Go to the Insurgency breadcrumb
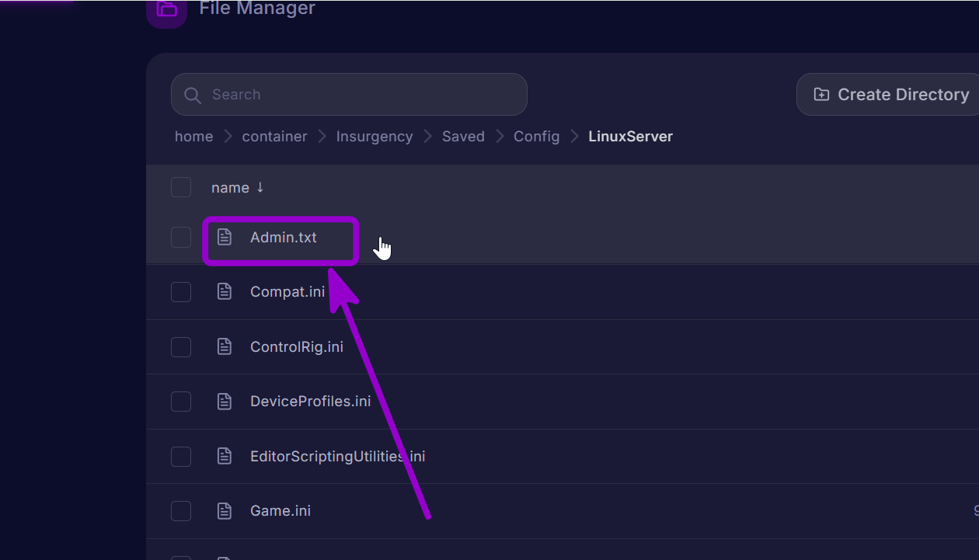979x560 pixels. 375,136
